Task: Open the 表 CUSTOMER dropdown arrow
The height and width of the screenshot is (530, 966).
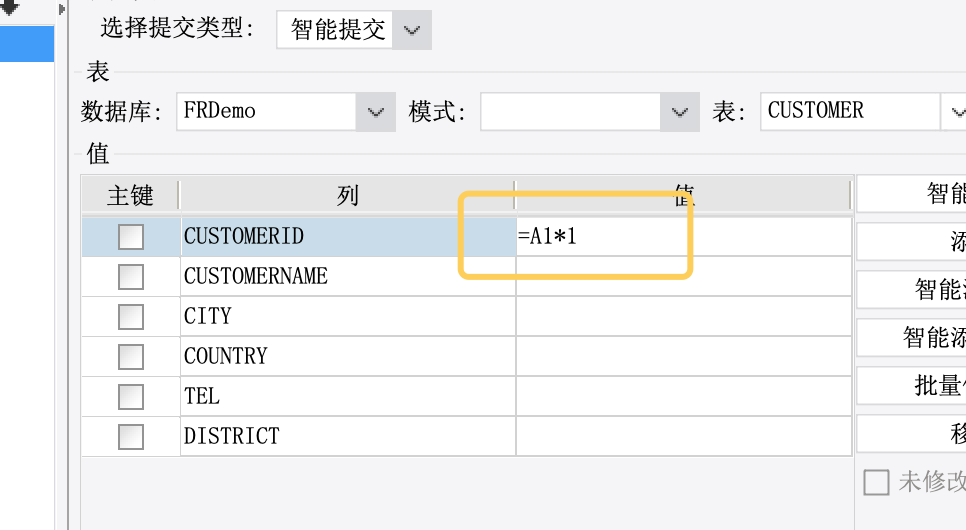Action: [x=955, y=112]
